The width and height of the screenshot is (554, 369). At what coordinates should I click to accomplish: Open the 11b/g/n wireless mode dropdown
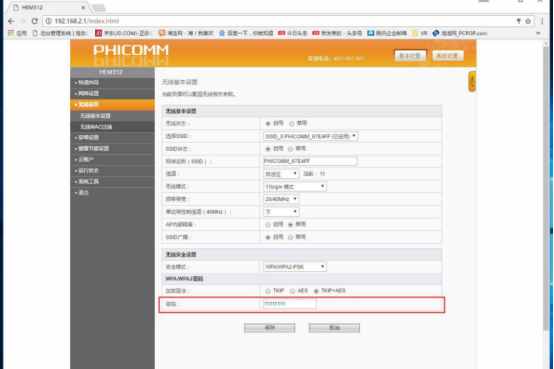click(x=295, y=187)
